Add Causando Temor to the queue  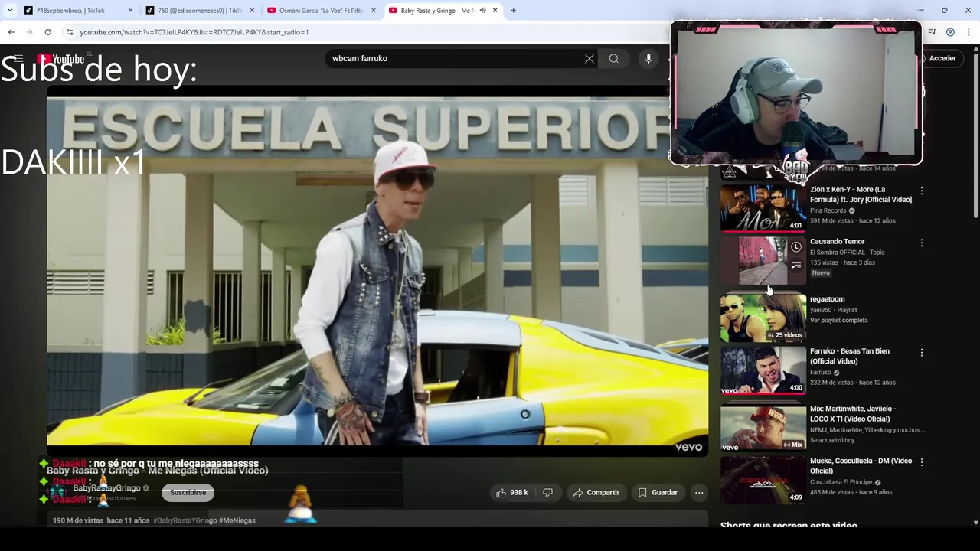pyautogui.click(x=796, y=266)
